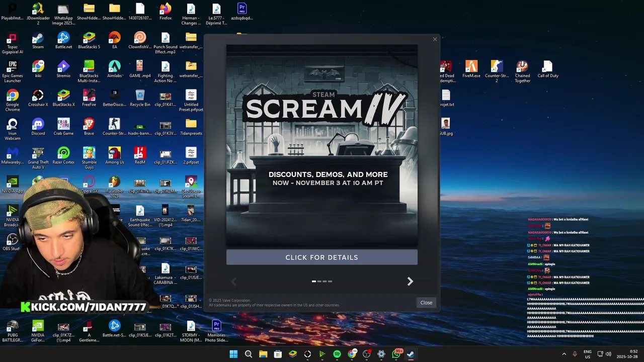
Task: Click the microphone indicator in the system tray
Action: (x=575, y=354)
